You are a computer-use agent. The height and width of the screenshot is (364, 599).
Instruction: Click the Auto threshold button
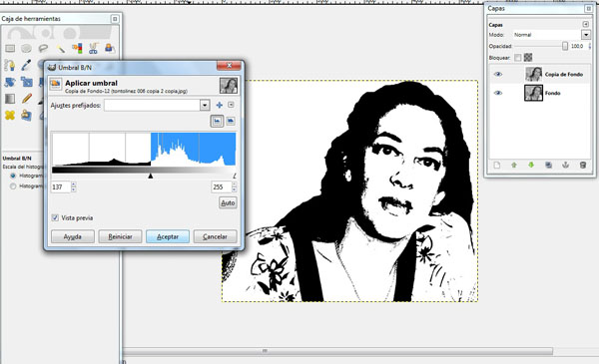click(228, 202)
